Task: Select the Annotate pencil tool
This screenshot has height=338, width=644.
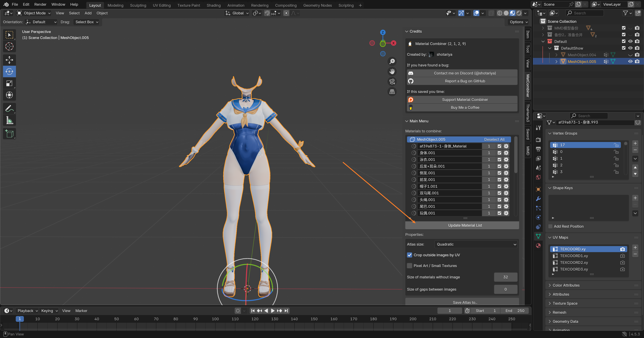Action: (x=9, y=108)
